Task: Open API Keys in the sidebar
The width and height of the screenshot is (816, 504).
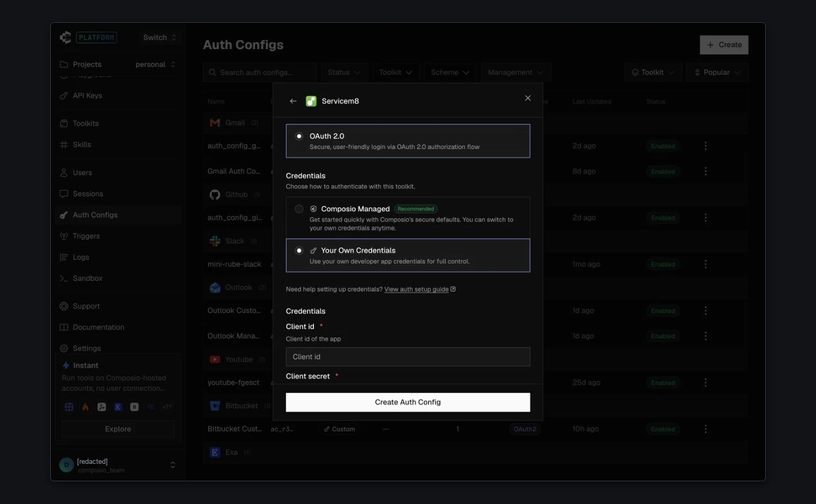Action: (87, 96)
